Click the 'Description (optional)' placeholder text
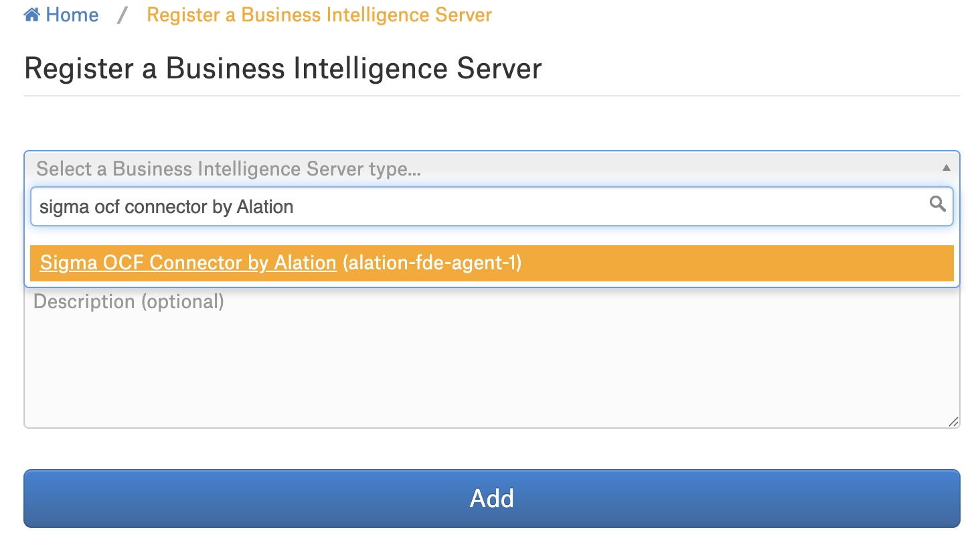Image resolution: width=980 pixels, height=548 pixels. pos(129,301)
